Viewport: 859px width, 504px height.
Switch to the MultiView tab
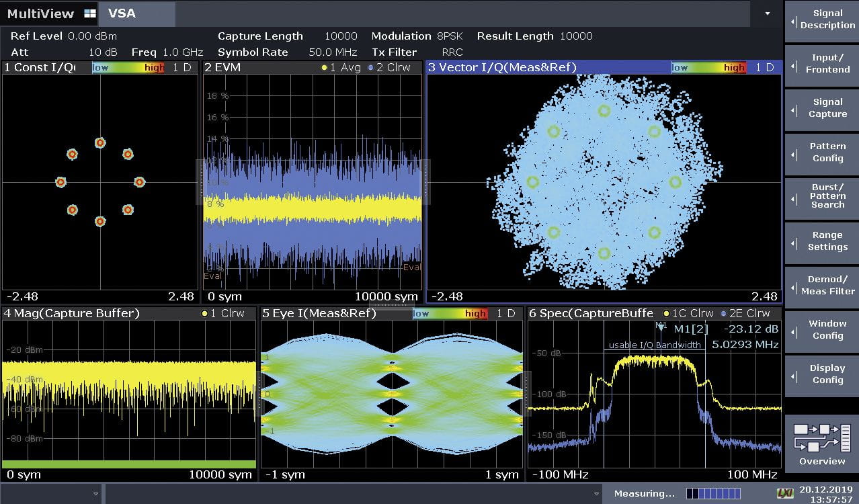40,13
